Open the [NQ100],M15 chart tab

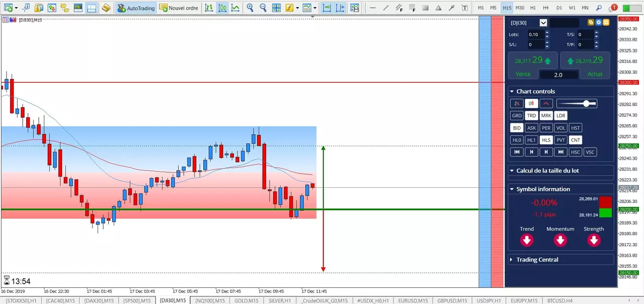[x=211, y=300]
